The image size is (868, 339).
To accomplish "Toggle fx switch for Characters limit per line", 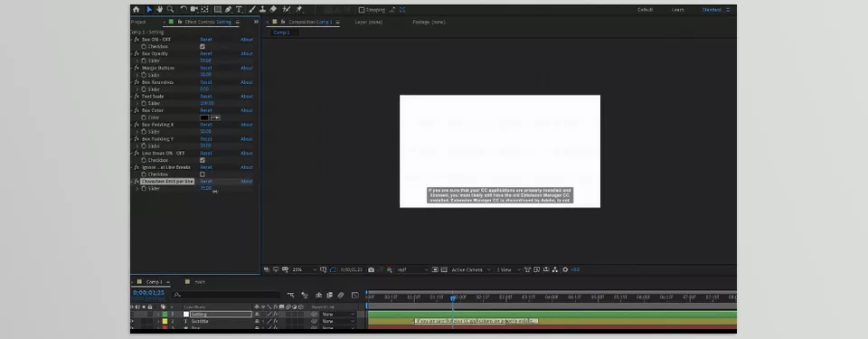I will coord(137,181).
